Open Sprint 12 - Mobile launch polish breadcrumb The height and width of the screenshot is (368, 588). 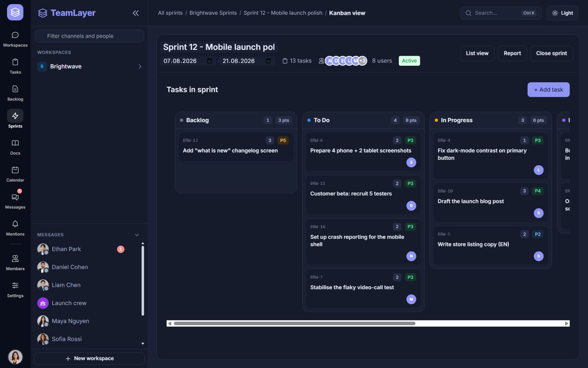coord(283,13)
